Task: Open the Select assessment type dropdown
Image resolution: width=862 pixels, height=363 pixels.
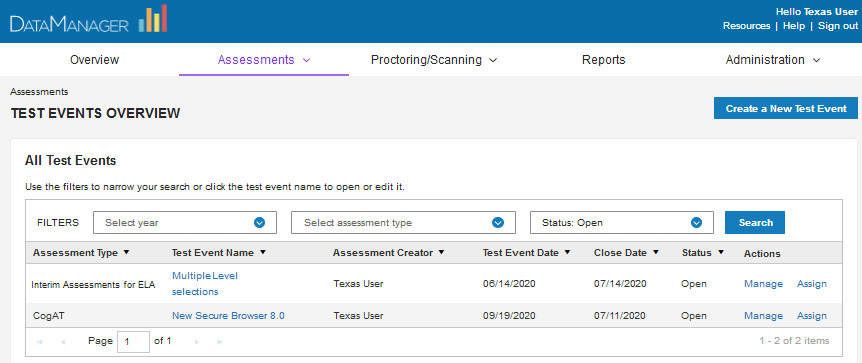Action: pos(404,223)
